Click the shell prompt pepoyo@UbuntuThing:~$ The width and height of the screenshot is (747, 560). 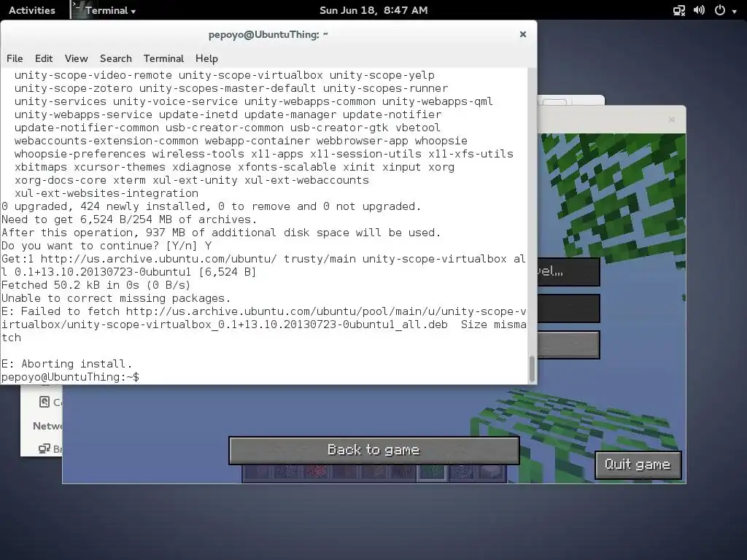click(70, 377)
